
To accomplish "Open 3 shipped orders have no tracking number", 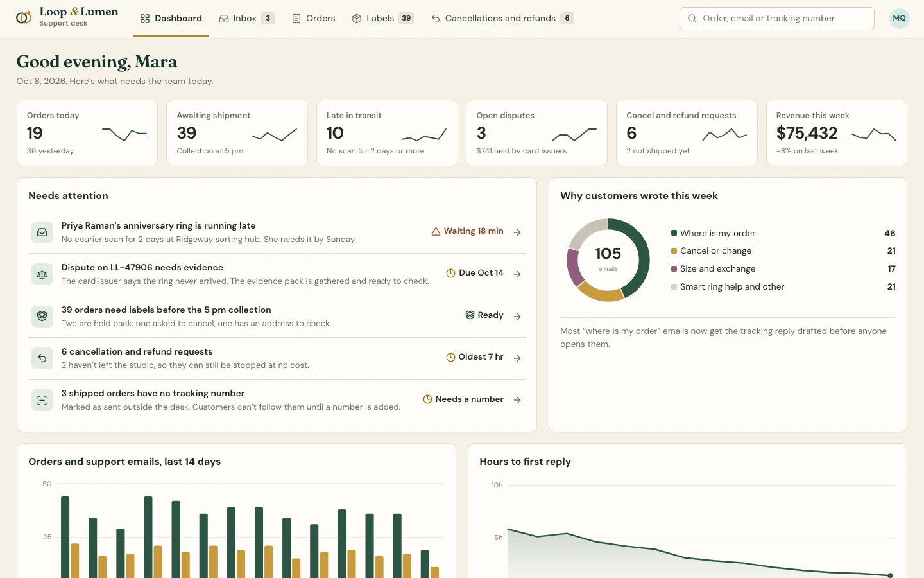I will point(277,400).
